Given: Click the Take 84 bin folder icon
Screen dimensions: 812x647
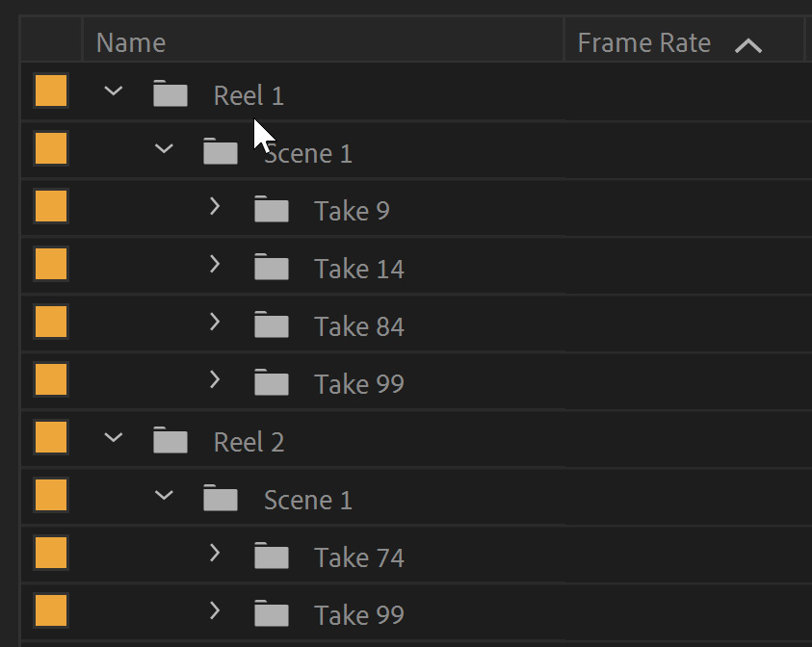Looking at the screenshot, I should point(272,324).
